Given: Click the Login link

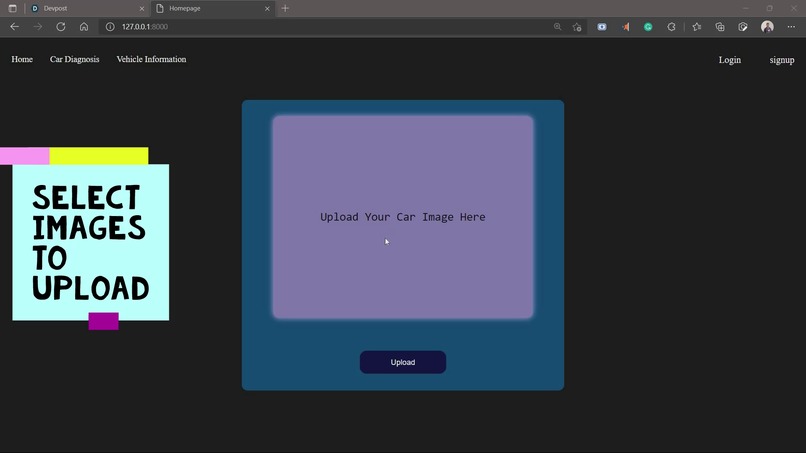Looking at the screenshot, I should tap(730, 60).
